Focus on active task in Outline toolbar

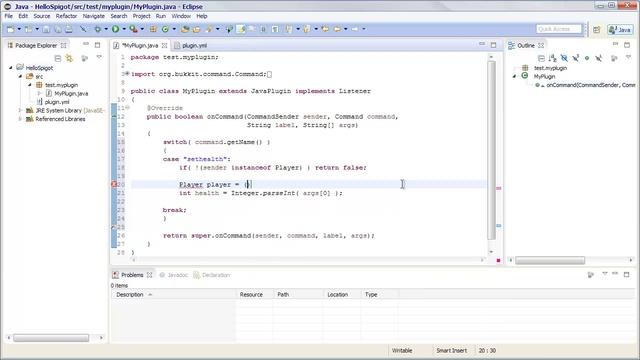click(x=614, y=58)
